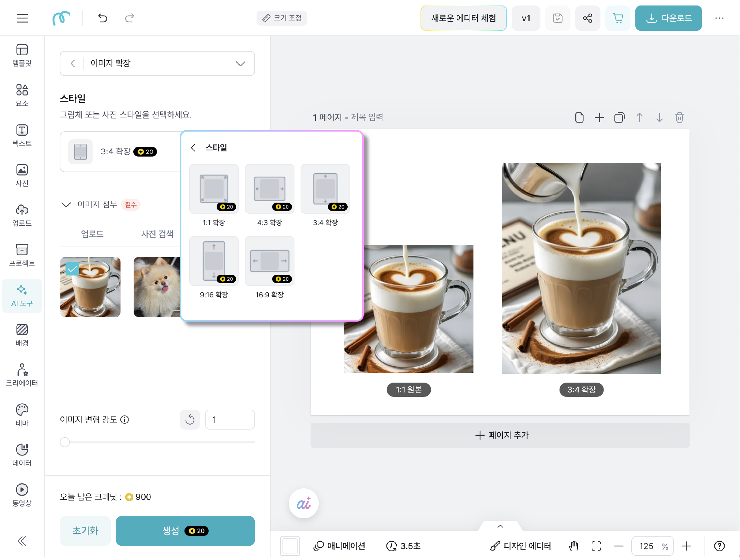Viewport: 740px width, 560px height.
Task: Move page up with up arrow
Action: 639,117
